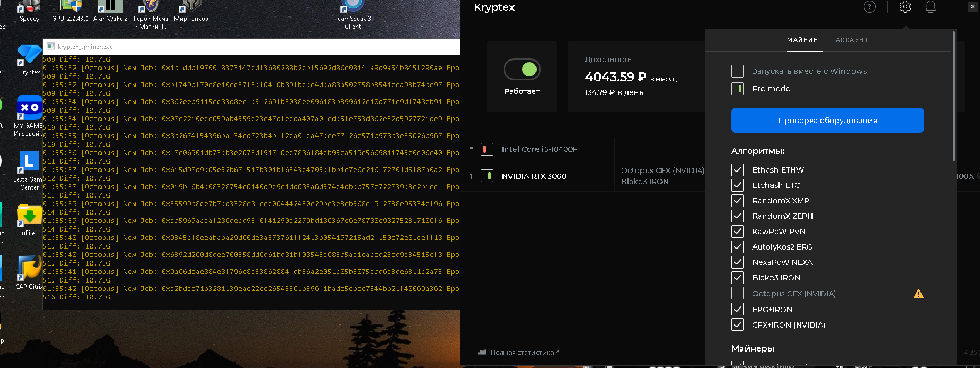
Task: Click the settings panel vertical scrollbar
Action: click(x=954, y=96)
